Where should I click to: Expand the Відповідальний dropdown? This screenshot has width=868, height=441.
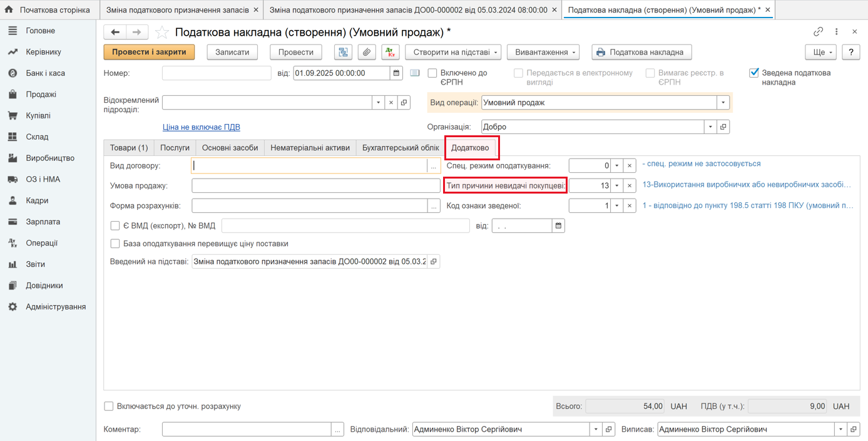(595, 430)
